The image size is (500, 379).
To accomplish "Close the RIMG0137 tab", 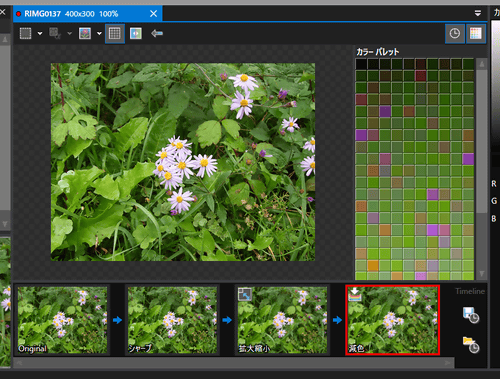I will pyautogui.click(x=153, y=14).
